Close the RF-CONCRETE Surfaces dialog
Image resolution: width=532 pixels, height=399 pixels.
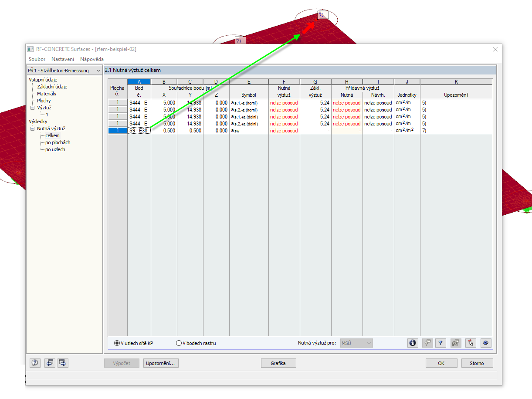(x=495, y=49)
